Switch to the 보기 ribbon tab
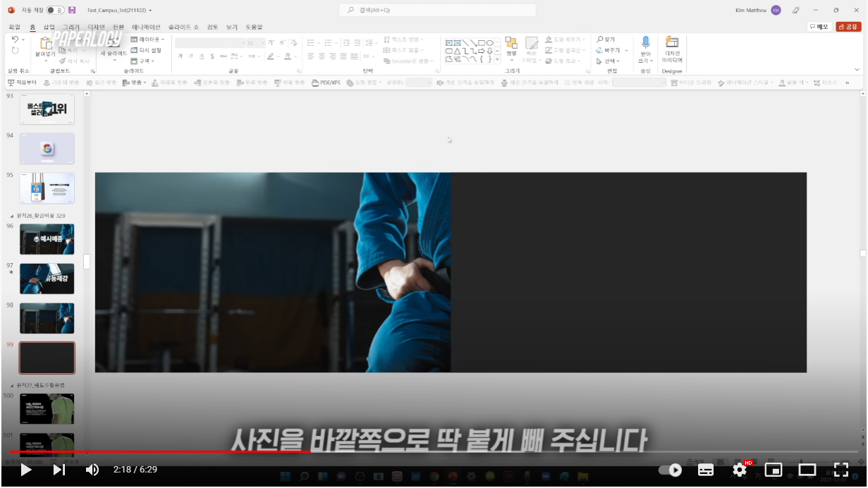868x488 pixels. [232, 27]
